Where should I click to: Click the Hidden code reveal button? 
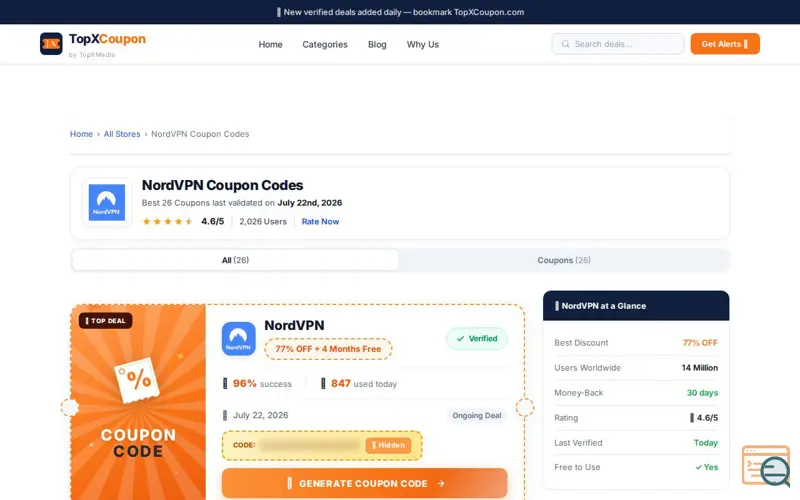[x=388, y=445]
